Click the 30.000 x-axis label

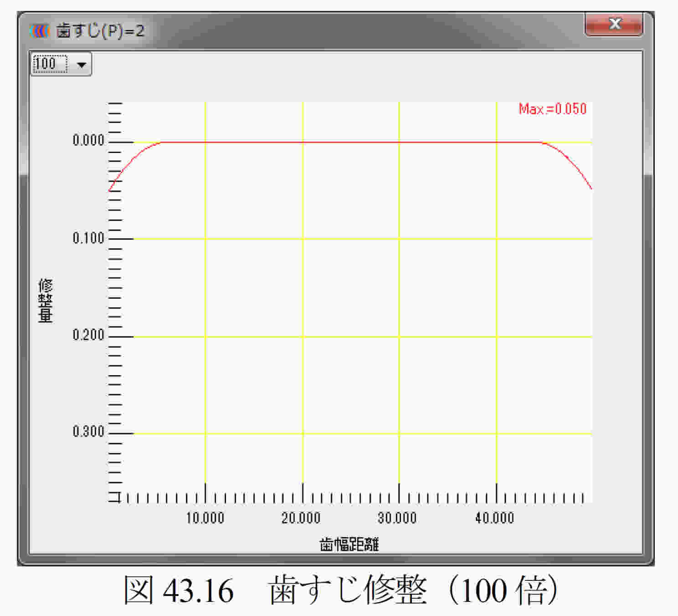point(397,518)
